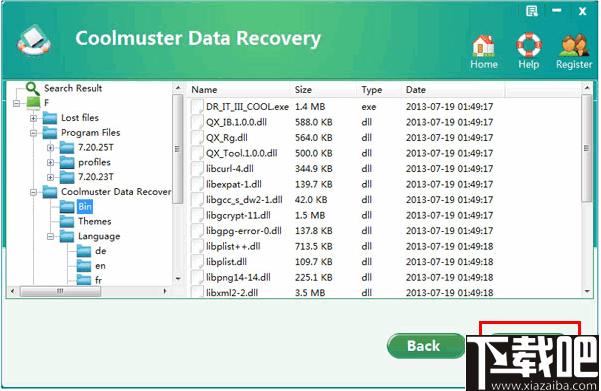Image resolution: width=601 pixels, height=391 pixels.
Task: Collapse the F drive node
Action: (x=16, y=103)
